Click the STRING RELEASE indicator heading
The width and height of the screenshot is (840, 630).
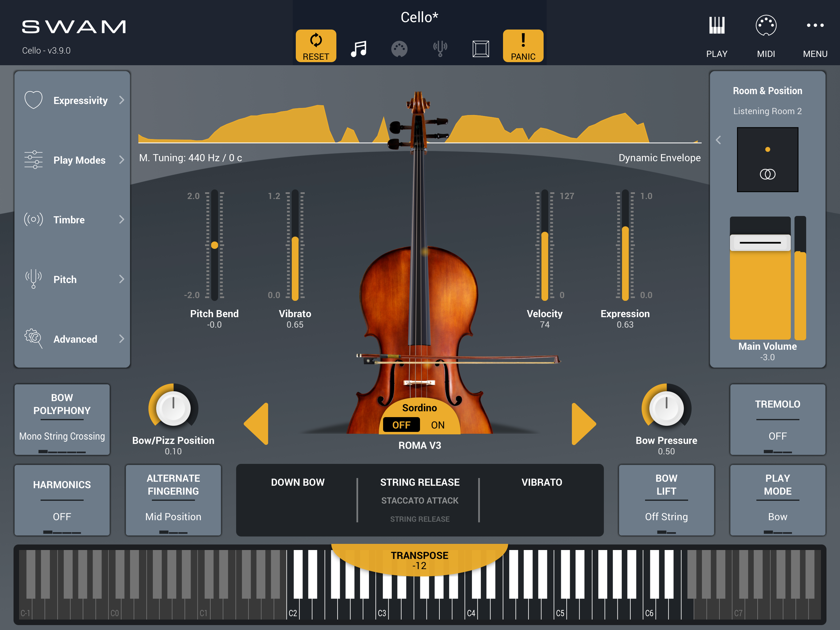coord(420,482)
